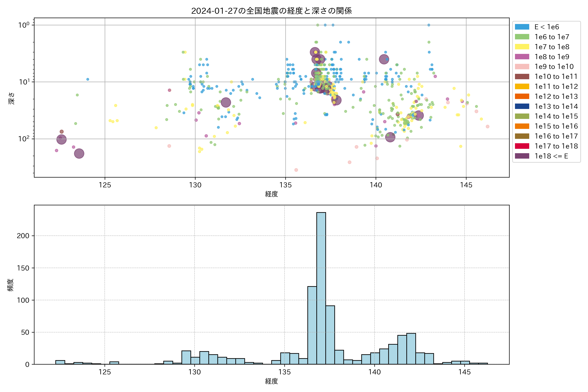The height and width of the screenshot is (392, 588).
Task: Click the 頻度 y-axis label of histogram
Action: point(10,285)
